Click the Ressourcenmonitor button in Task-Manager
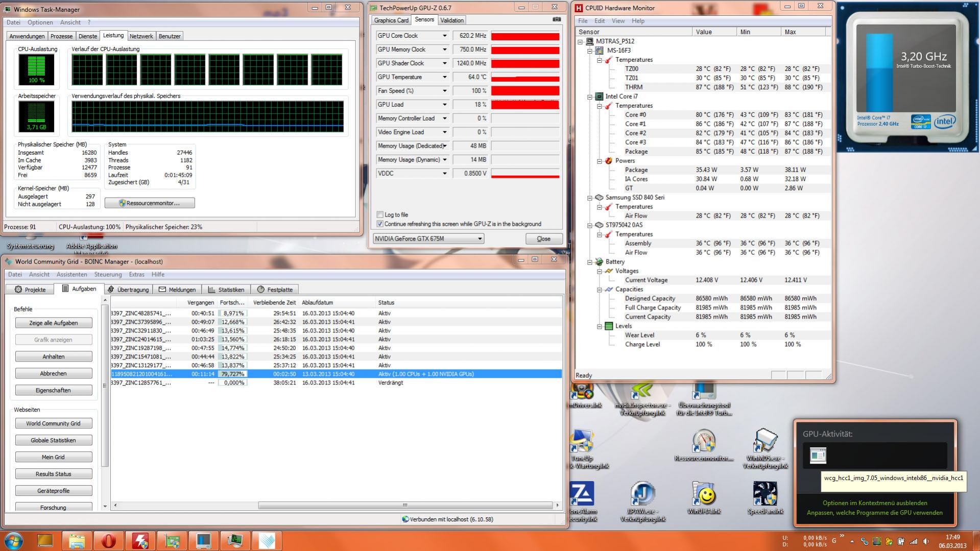Viewport: 980px width, 551px height. [x=150, y=203]
